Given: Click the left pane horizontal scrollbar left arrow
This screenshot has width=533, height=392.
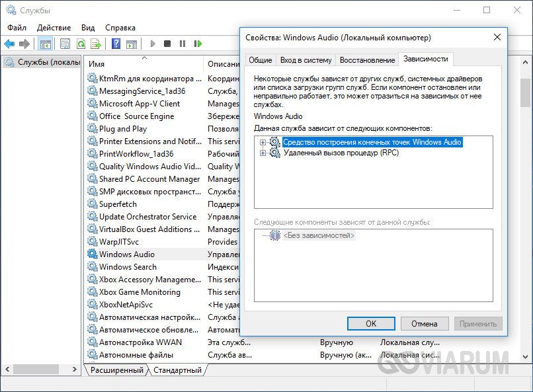Looking at the screenshot, I should 7,369.
